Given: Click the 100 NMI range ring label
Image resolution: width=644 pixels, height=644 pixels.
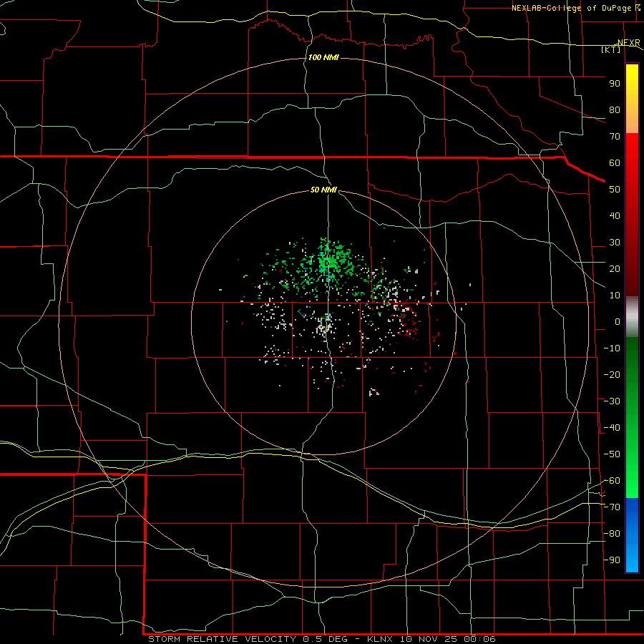Looking at the screenshot, I should (x=323, y=57).
